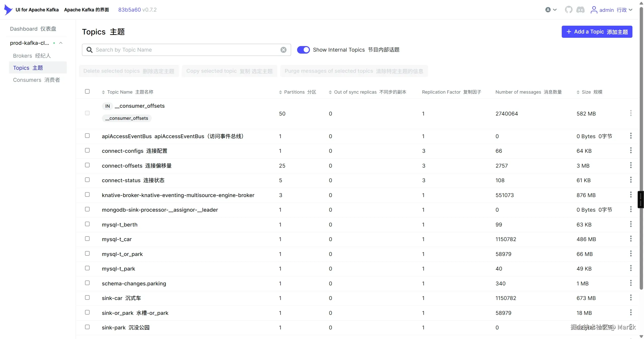644x339 pixels.
Task: Clear the topic search field
Action: [x=284, y=50]
